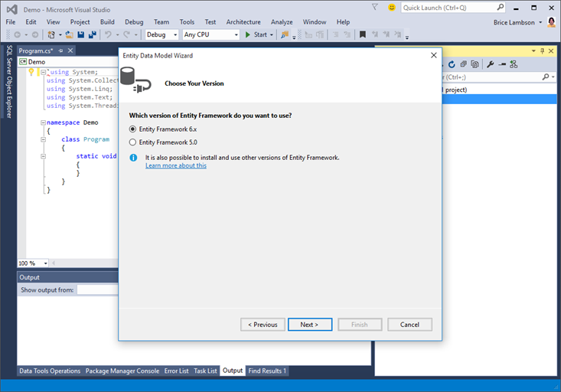Click the notifications filter flag icon
The image size is (561, 392).
tap(374, 8)
